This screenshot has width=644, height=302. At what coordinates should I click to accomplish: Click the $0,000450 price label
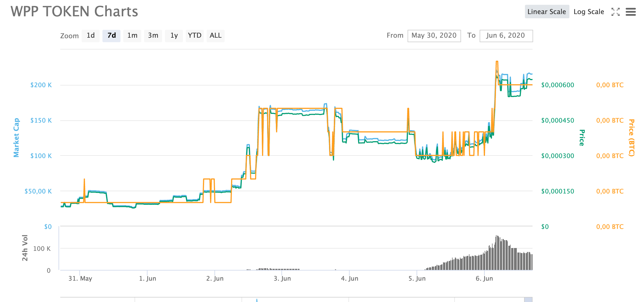pyautogui.click(x=558, y=120)
